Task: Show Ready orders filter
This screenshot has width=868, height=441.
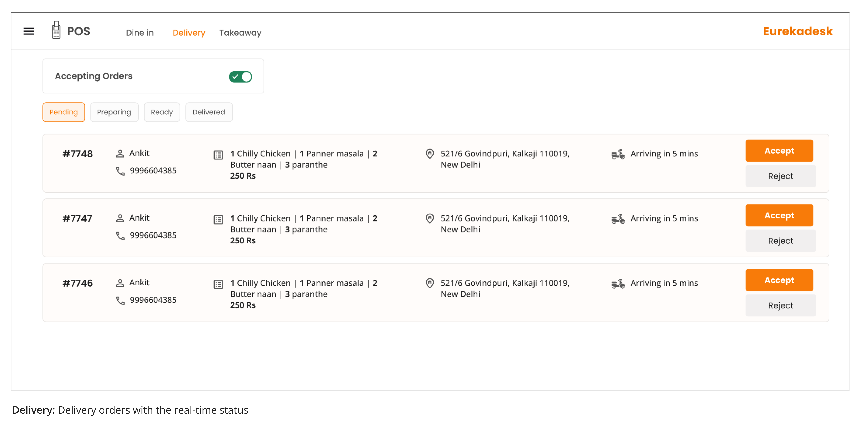Action: (x=162, y=112)
